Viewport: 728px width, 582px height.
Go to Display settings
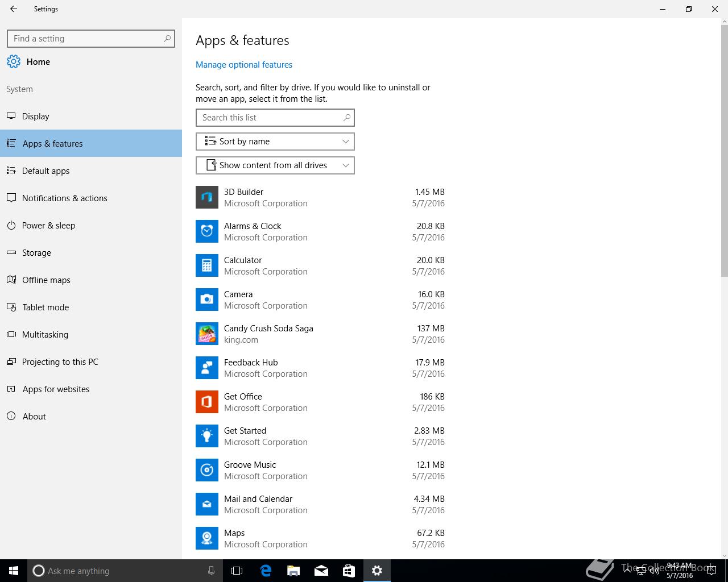coord(91,117)
